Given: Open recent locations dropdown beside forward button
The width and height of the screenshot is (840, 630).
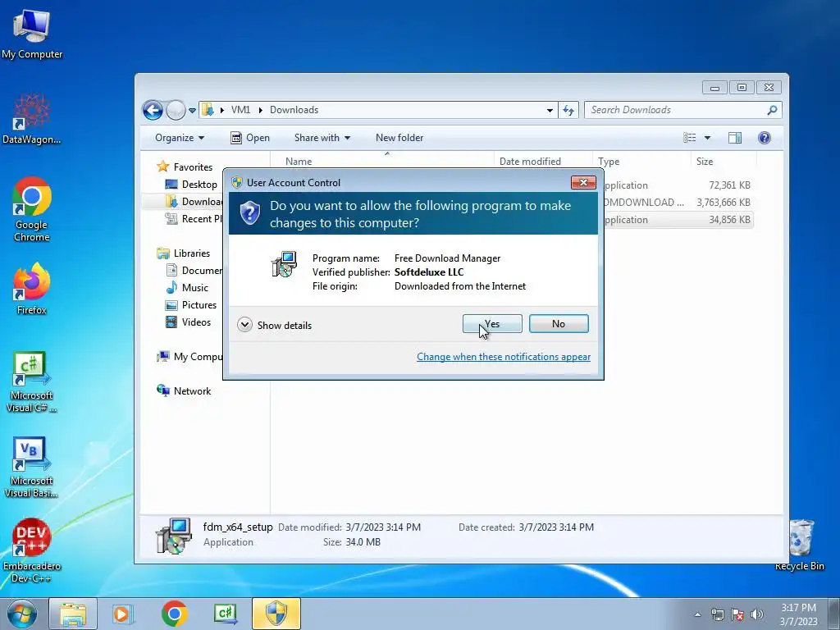Looking at the screenshot, I should pos(192,111).
